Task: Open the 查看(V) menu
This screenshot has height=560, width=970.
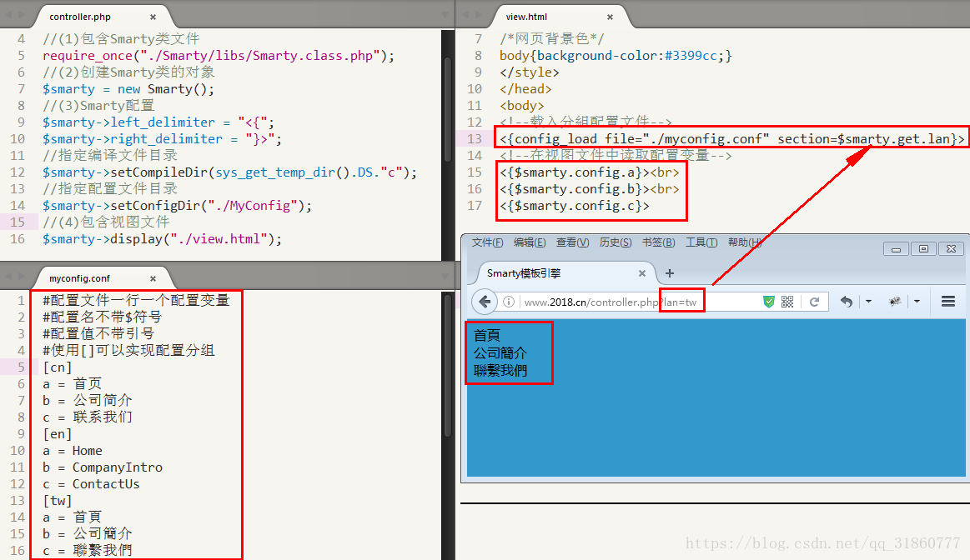Action: 572,242
